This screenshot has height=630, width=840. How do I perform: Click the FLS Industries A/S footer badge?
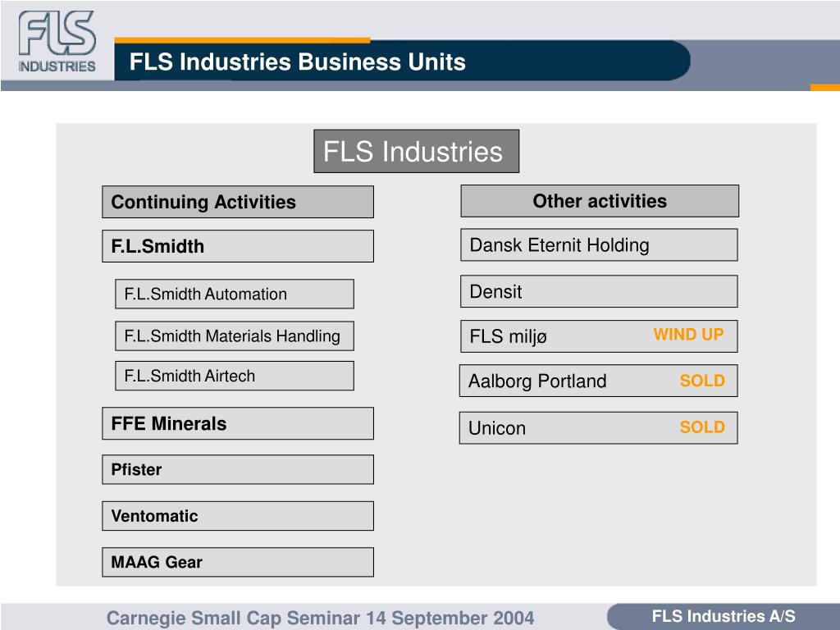[724, 616]
